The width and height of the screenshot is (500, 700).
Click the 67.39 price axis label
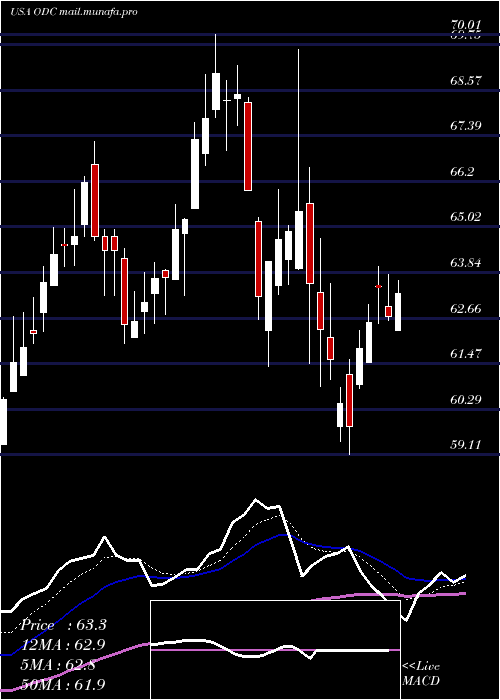[466, 126]
